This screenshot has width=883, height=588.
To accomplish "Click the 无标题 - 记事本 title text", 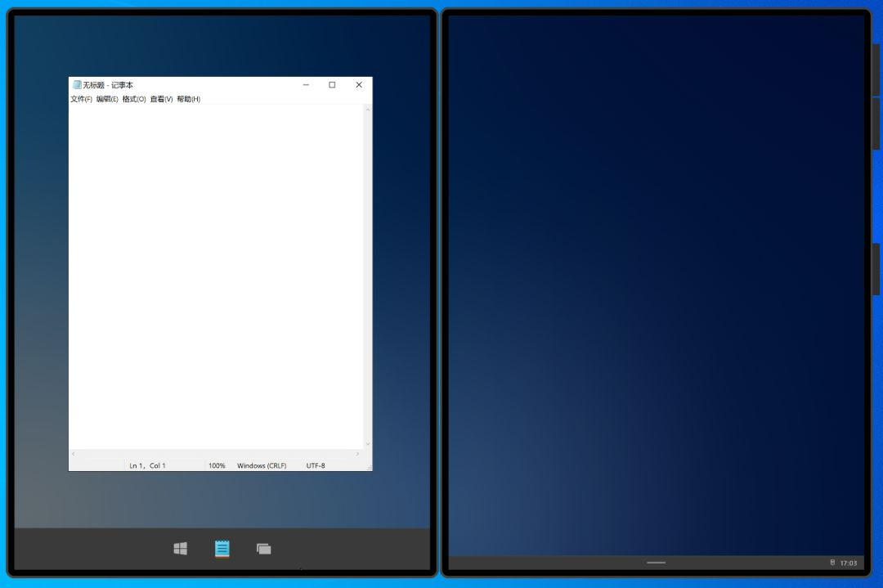I will coord(108,85).
